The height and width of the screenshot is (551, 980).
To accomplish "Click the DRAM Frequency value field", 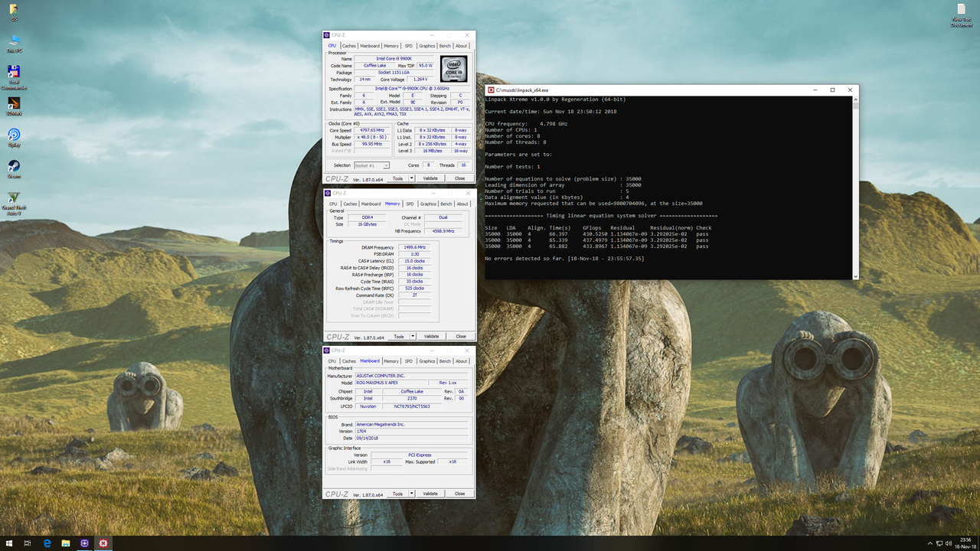I will coord(414,247).
